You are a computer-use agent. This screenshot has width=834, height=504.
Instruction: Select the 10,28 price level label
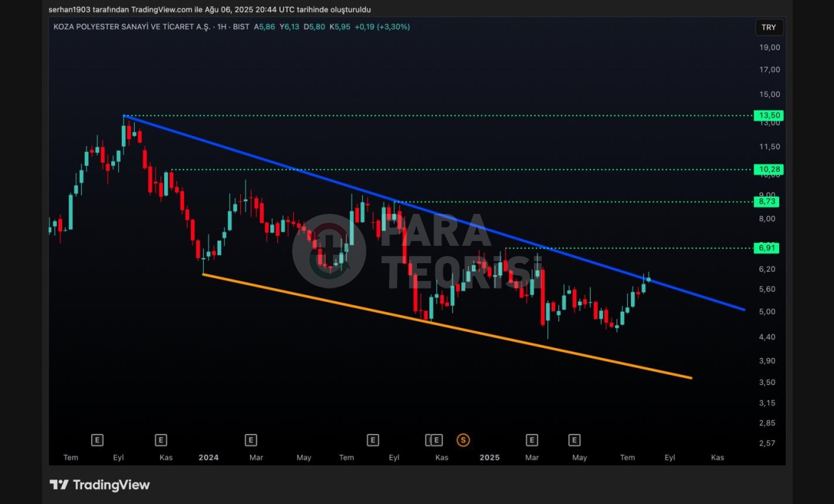click(x=770, y=170)
